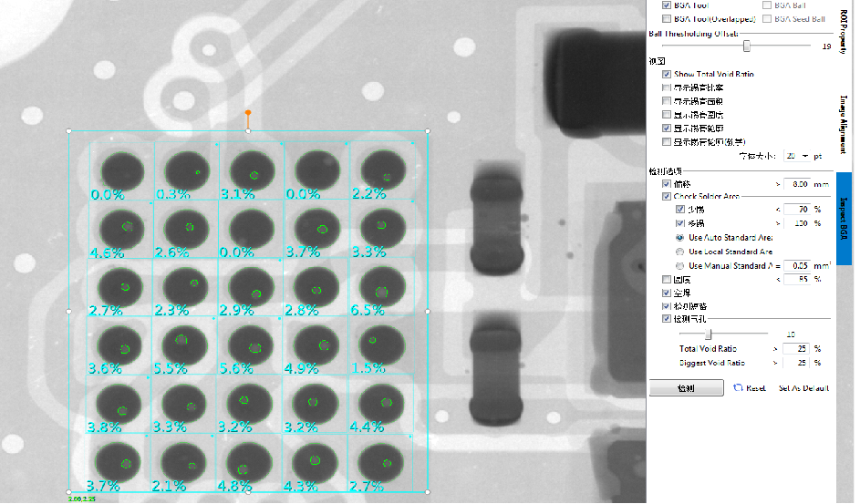Enable the checkbox for the < 95 % limit
The height and width of the screenshot is (504, 860).
[667, 280]
